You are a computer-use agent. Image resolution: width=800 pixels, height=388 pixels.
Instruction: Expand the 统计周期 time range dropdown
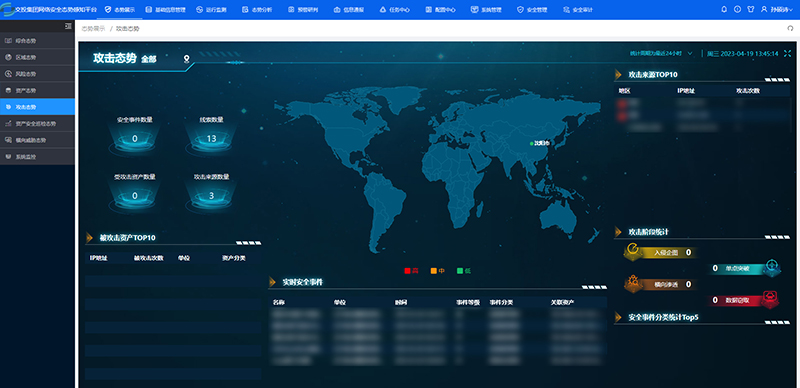661,53
